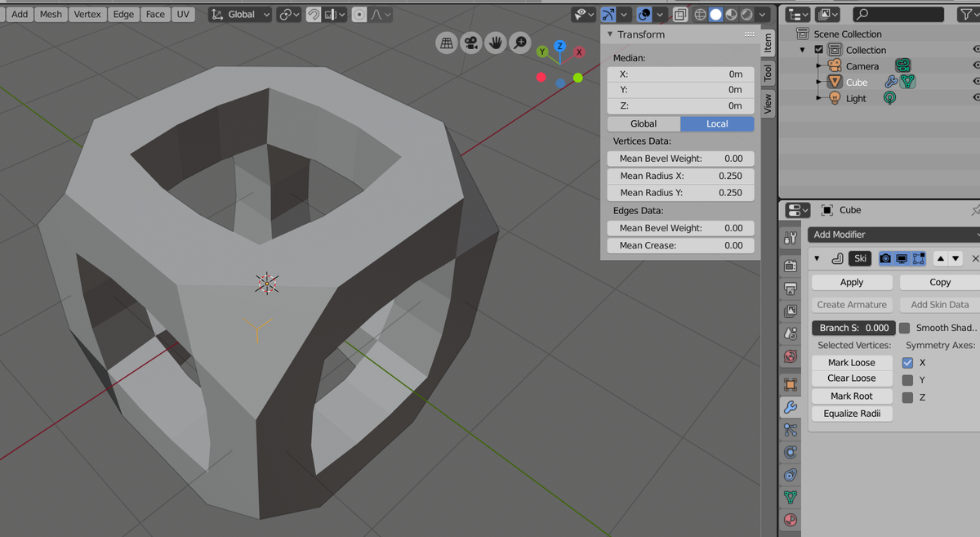Click Camera data icon in outliner
This screenshot has height=537, width=980.
point(902,65)
